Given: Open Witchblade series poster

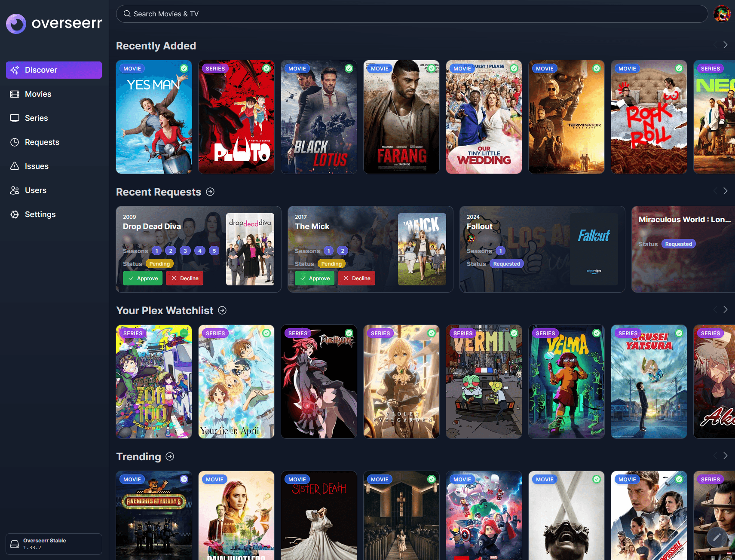Looking at the screenshot, I should point(319,382).
